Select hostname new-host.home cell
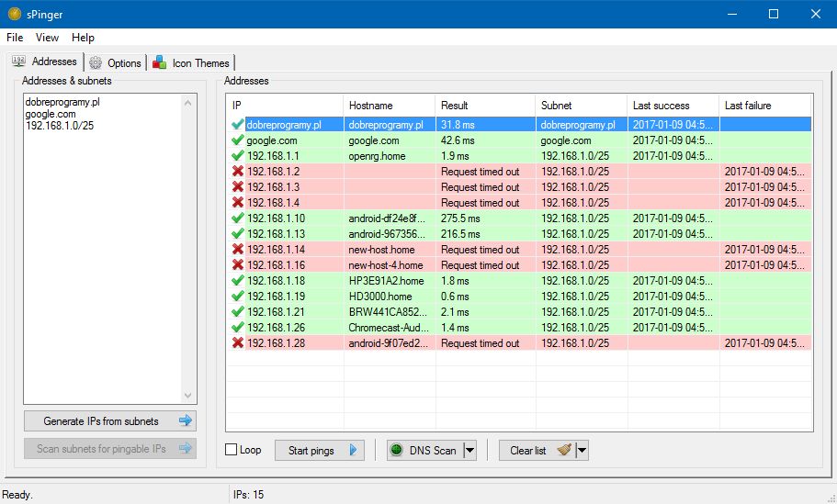The height and width of the screenshot is (504, 837). (x=390, y=249)
